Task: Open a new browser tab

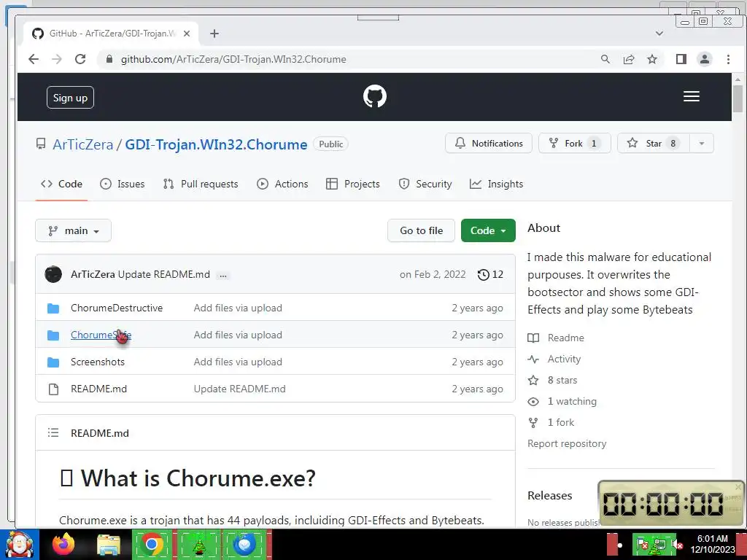Action: tap(214, 34)
